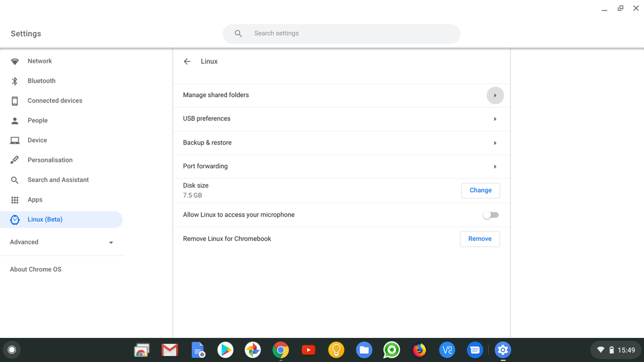This screenshot has height=362, width=644.
Task: Open Gmail from the shelf
Action: coord(170,350)
